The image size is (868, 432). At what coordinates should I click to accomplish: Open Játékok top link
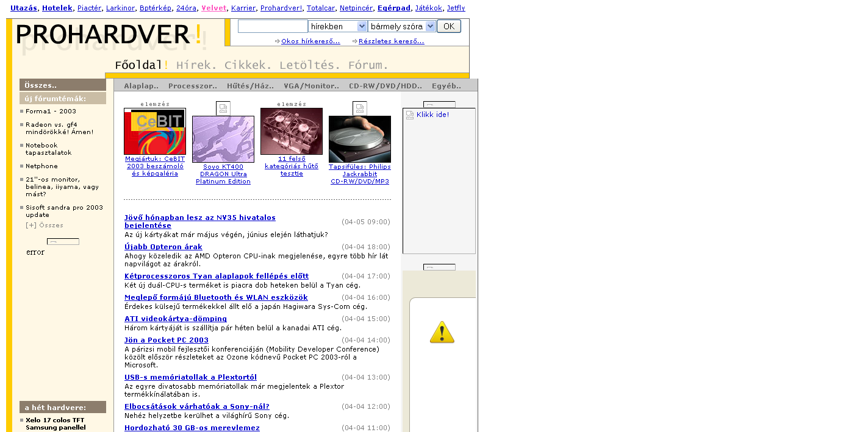click(x=428, y=8)
